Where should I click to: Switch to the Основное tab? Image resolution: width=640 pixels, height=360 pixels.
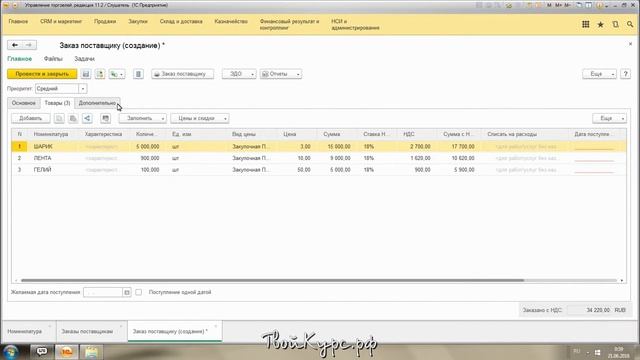pyautogui.click(x=24, y=103)
